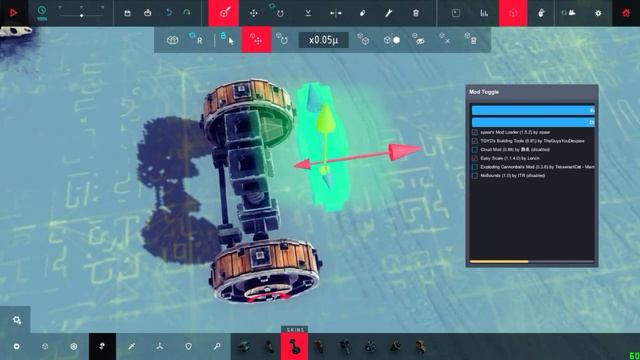Undo the last action
Screen dimensions: 640x360
point(169,13)
